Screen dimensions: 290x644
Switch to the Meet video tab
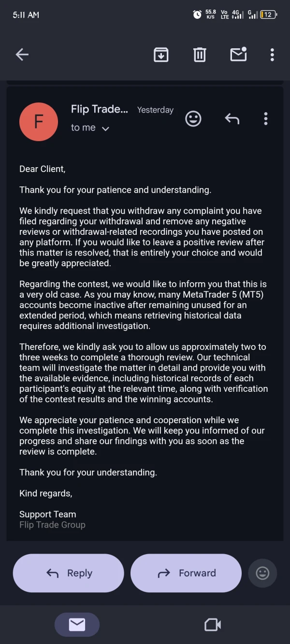pos(213,625)
